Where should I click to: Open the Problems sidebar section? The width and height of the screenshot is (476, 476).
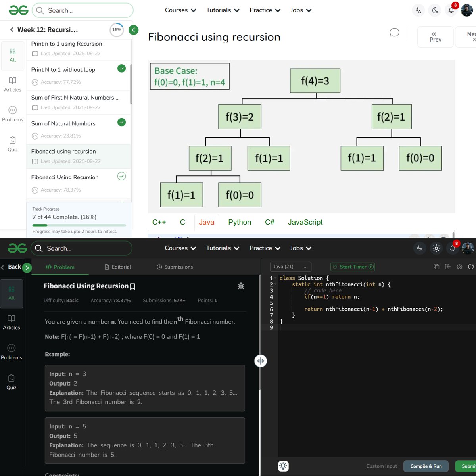point(12,352)
